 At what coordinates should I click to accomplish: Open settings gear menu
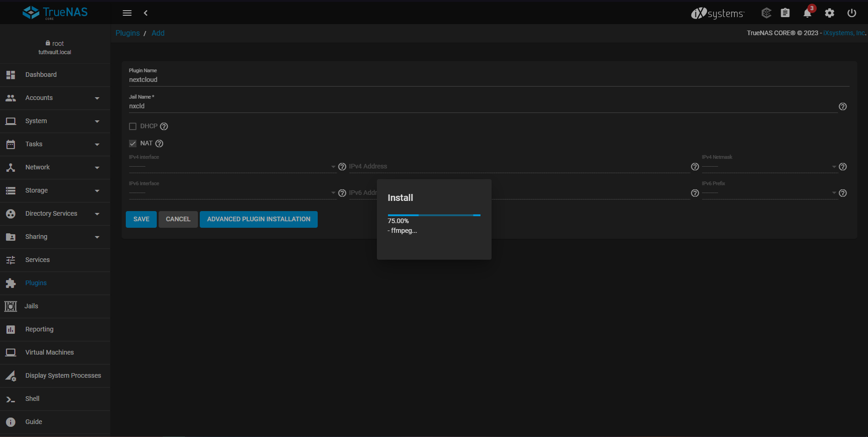tap(830, 13)
